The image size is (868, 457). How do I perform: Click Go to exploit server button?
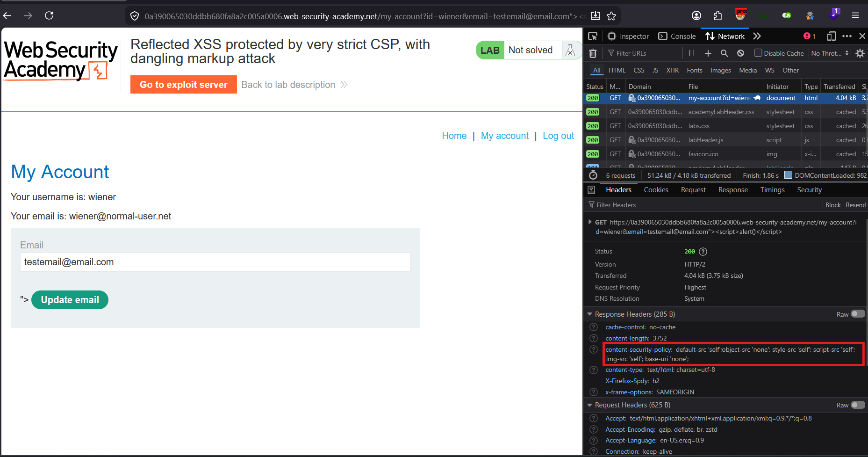coord(183,85)
